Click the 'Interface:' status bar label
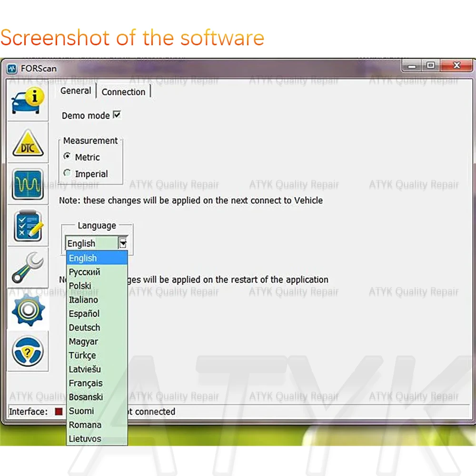The image size is (476, 476). [x=28, y=412]
